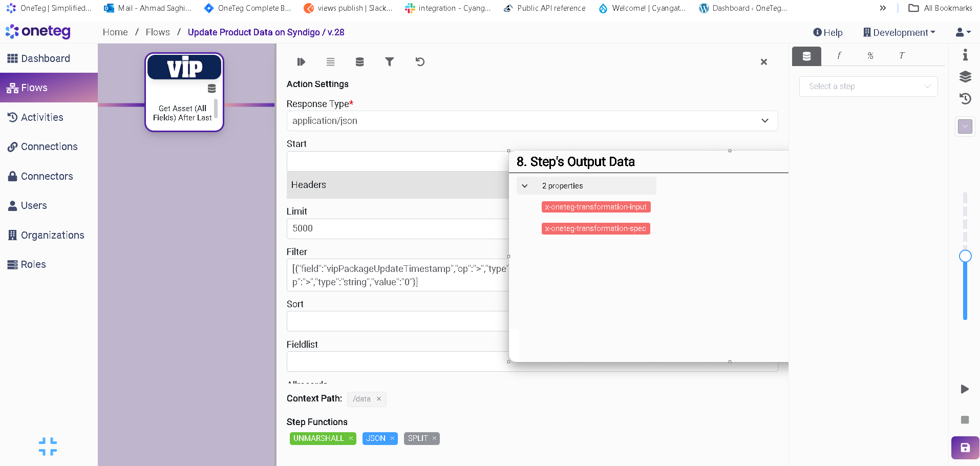Click the database icon in action toolbar
Viewport: 980px width, 466px height.
(359, 62)
